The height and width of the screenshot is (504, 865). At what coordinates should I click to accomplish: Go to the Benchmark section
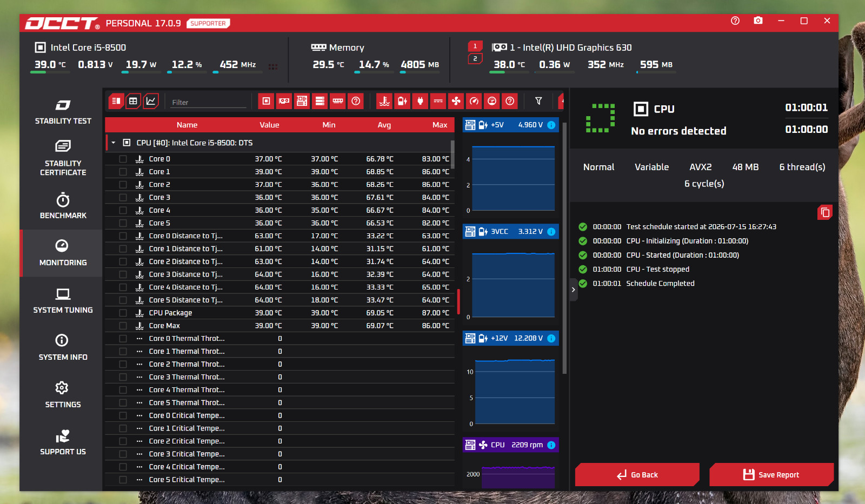coord(63,206)
